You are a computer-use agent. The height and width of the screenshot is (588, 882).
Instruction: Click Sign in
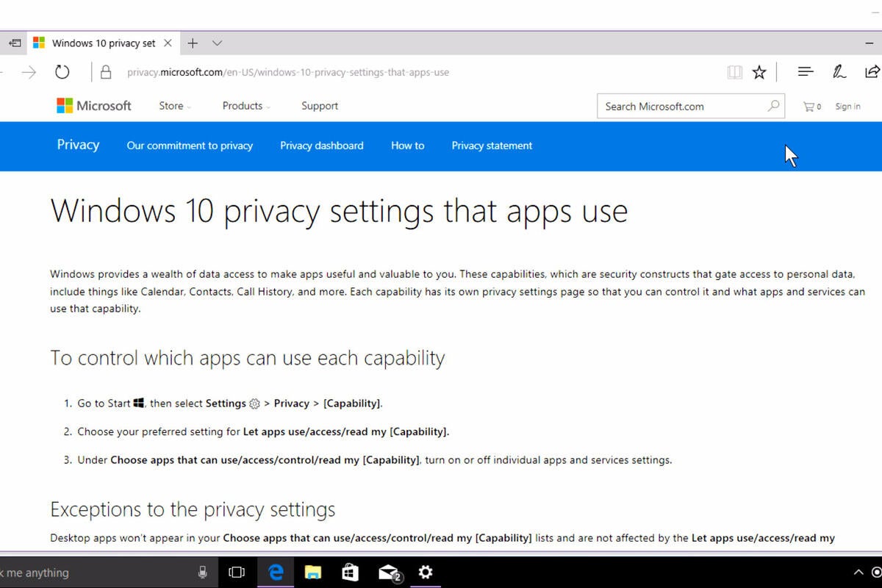(x=847, y=107)
